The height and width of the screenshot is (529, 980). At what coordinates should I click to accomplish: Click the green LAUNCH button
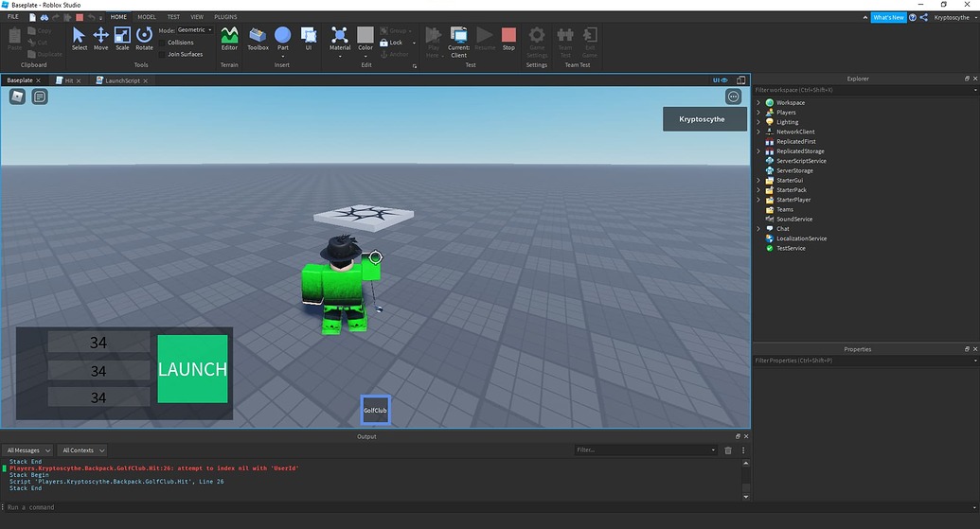click(x=192, y=368)
